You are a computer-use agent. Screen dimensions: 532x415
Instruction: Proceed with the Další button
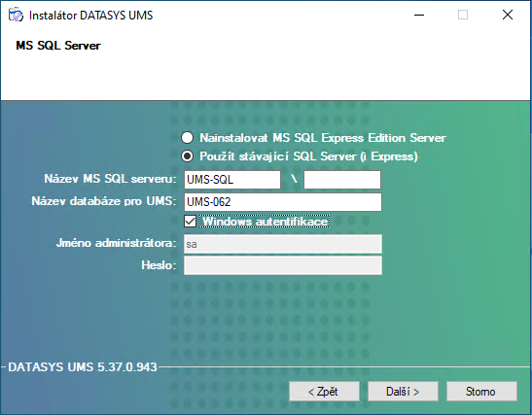tap(403, 392)
